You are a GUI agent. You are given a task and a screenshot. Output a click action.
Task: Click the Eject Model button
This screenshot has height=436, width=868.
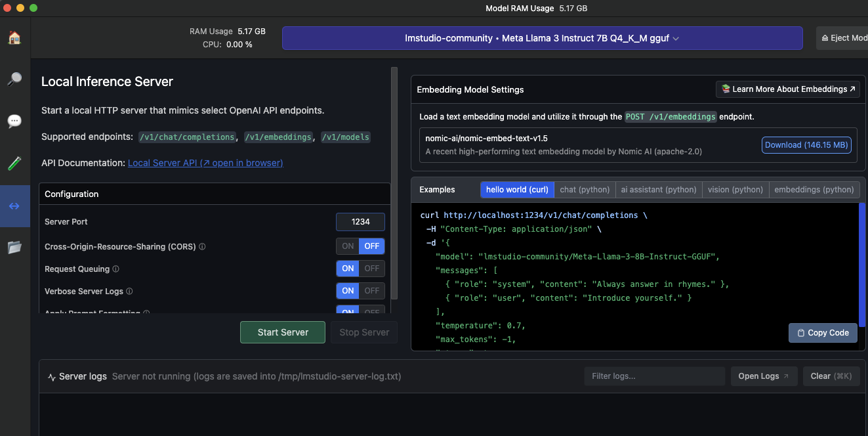coord(842,38)
